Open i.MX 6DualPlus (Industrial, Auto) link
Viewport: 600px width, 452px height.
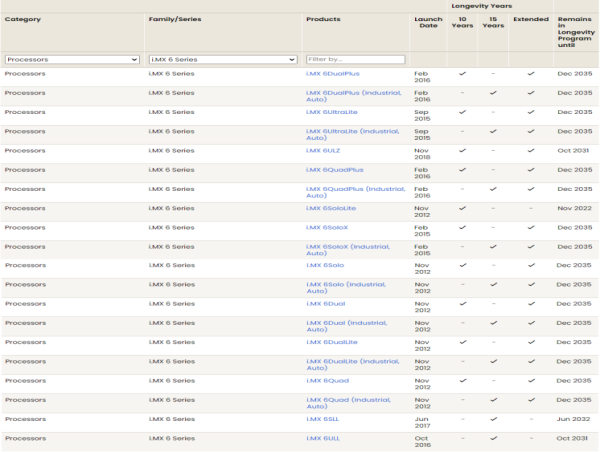pyautogui.click(x=354, y=96)
